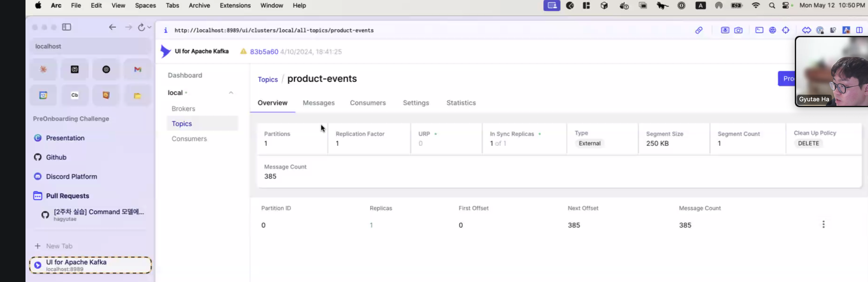The image size is (868, 282).
Task: Click the copy link icon in the address bar
Action: tap(699, 30)
